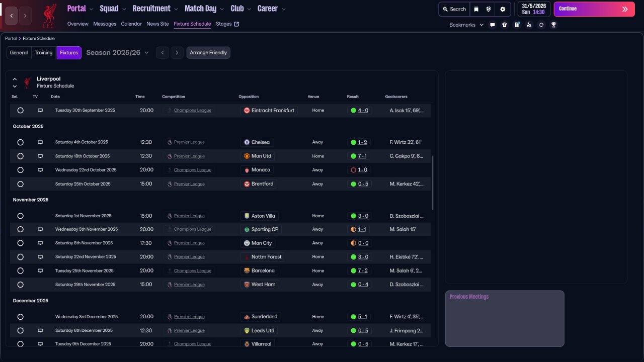
Task: Open the kit shirt shortcut icon
Action: (x=505, y=25)
